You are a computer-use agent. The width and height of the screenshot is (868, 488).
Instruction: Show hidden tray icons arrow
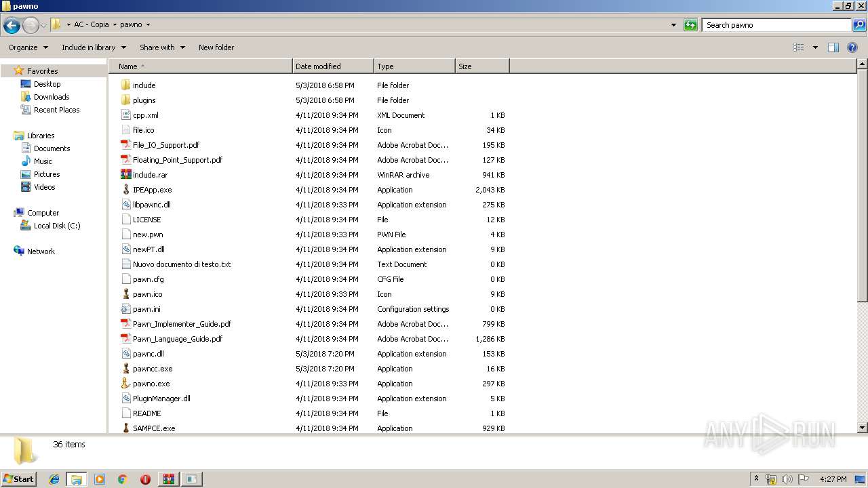[x=756, y=479]
